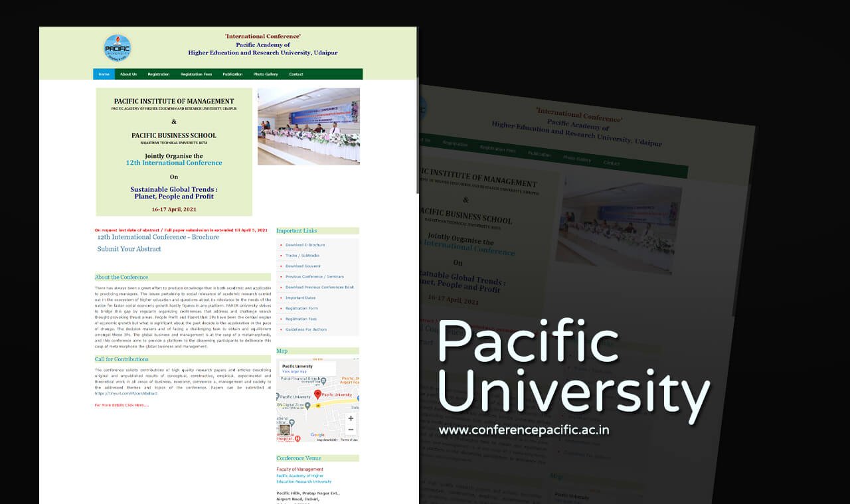
Task: Click the Call for Contributions heading
Action: [122, 359]
